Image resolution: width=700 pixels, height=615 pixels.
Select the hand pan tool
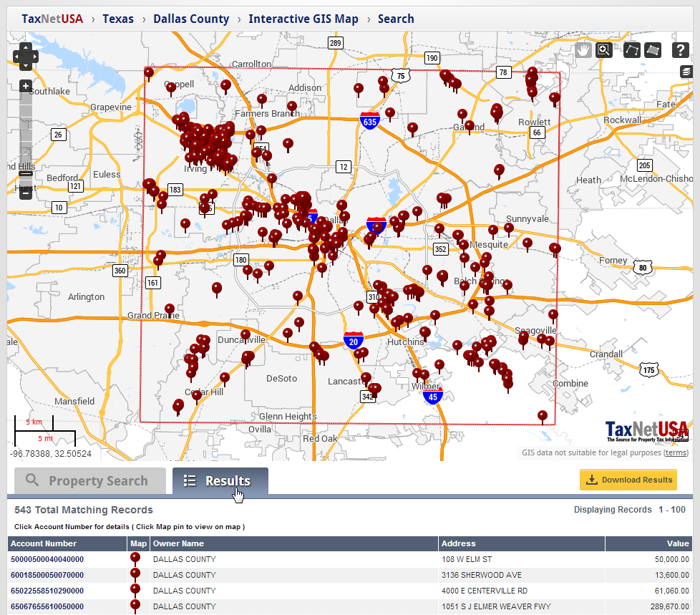(583, 50)
